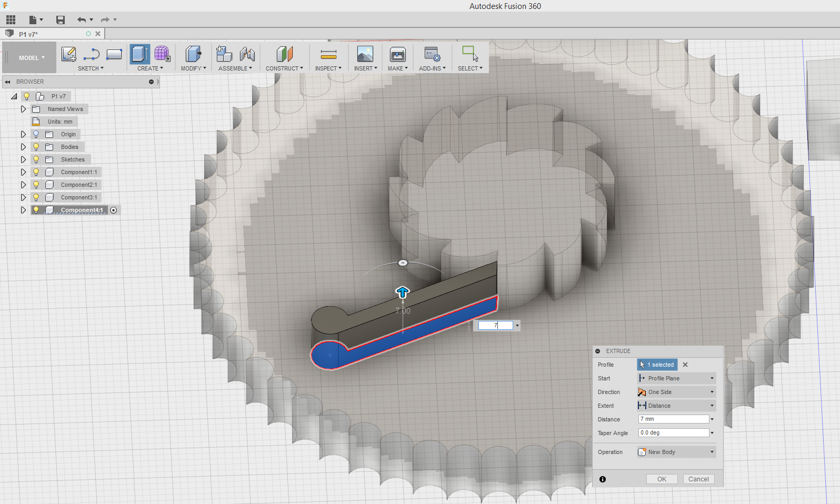
Task: Click the Create Sketch icon
Action: [x=68, y=54]
